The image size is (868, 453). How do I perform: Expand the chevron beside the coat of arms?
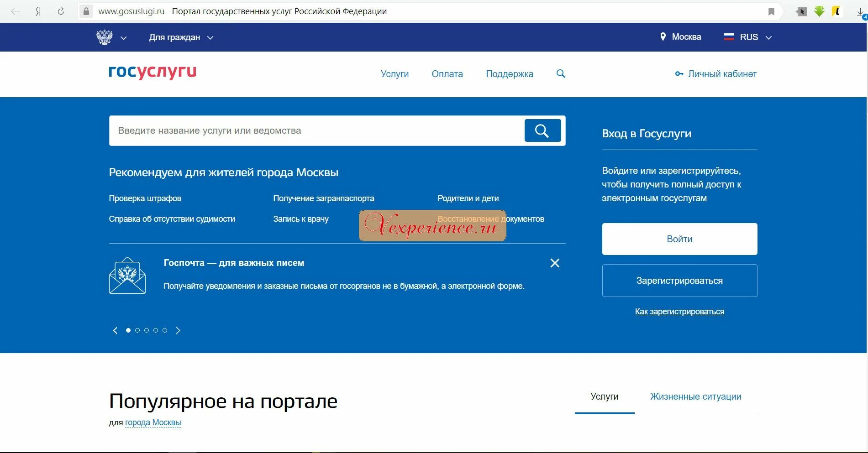[x=123, y=38]
